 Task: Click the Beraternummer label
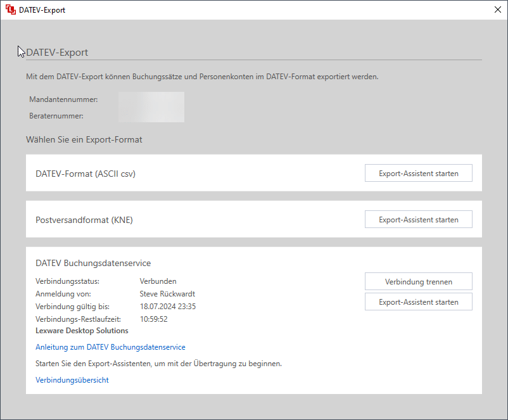tap(56, 116)
